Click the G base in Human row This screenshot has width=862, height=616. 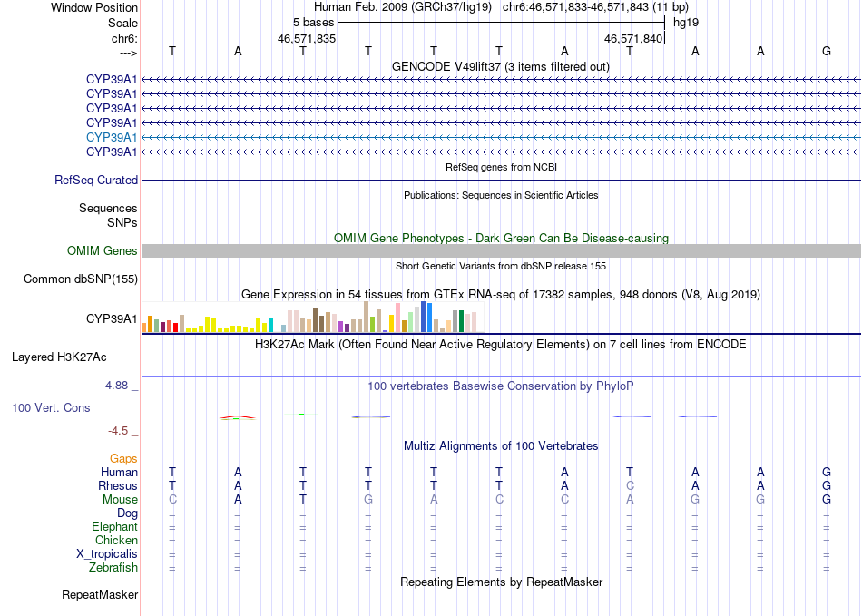827,472
